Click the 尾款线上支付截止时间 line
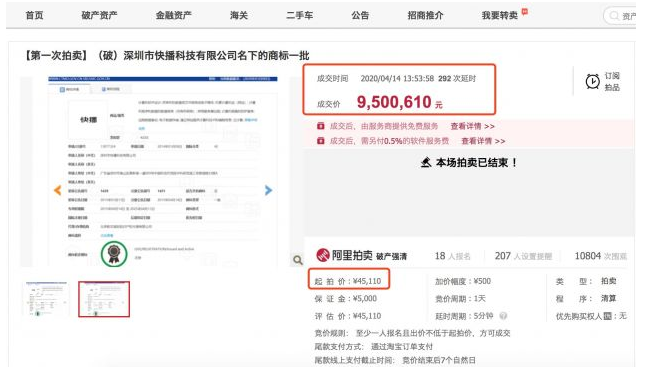653x376 pixels. (395, 360)
